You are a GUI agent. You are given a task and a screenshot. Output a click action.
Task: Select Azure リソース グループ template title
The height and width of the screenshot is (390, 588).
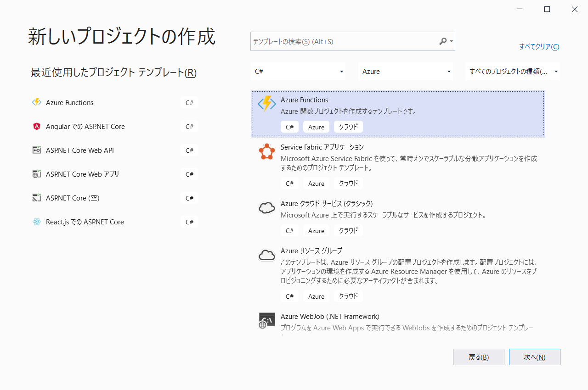coord(311,251)
